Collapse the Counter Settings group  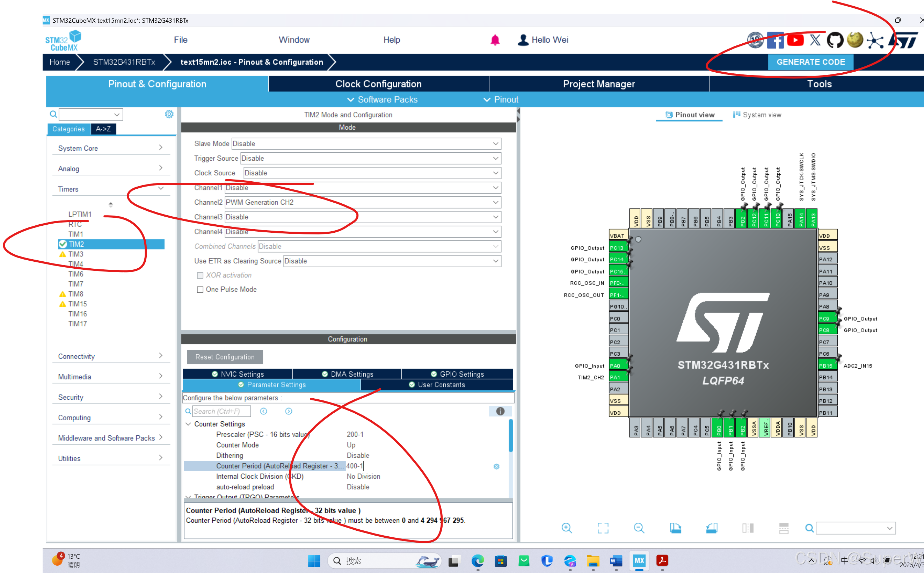[x=188, y=424]
